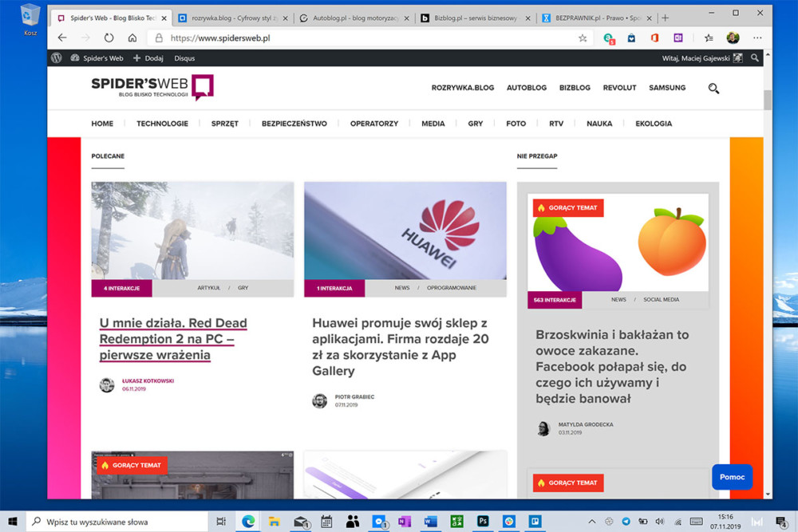Open File Explorer from the taskbar

coord(275,522)
